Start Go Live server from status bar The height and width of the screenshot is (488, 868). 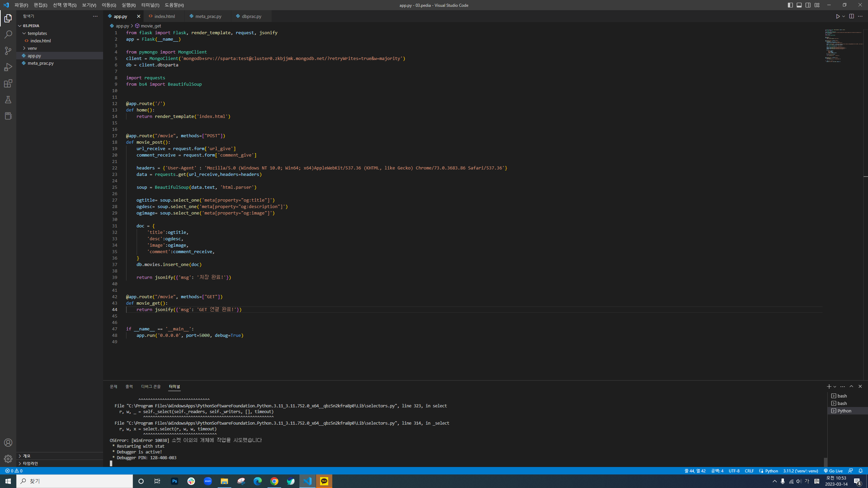coord(833,471)
